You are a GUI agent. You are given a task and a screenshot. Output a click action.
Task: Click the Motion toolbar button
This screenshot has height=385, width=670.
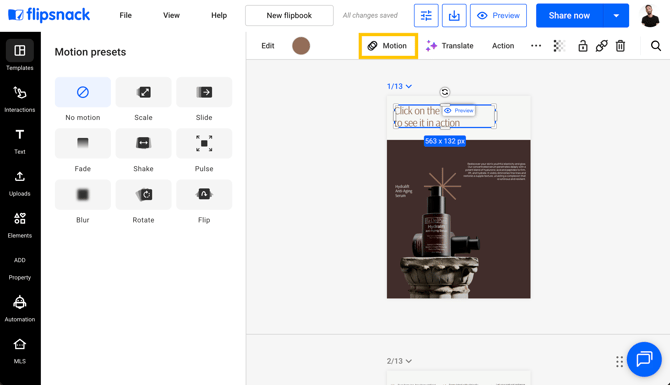click(388, 46)
